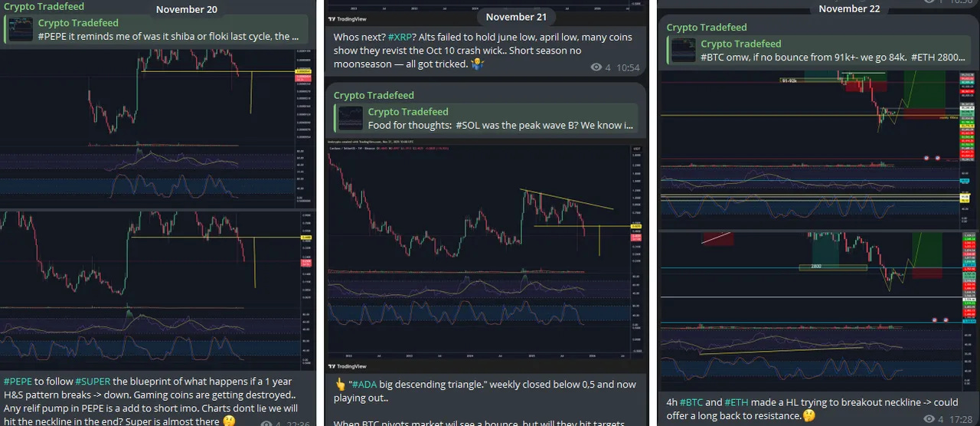
Task: Open the November 20 date badge
Action: [x=186, y=10]
